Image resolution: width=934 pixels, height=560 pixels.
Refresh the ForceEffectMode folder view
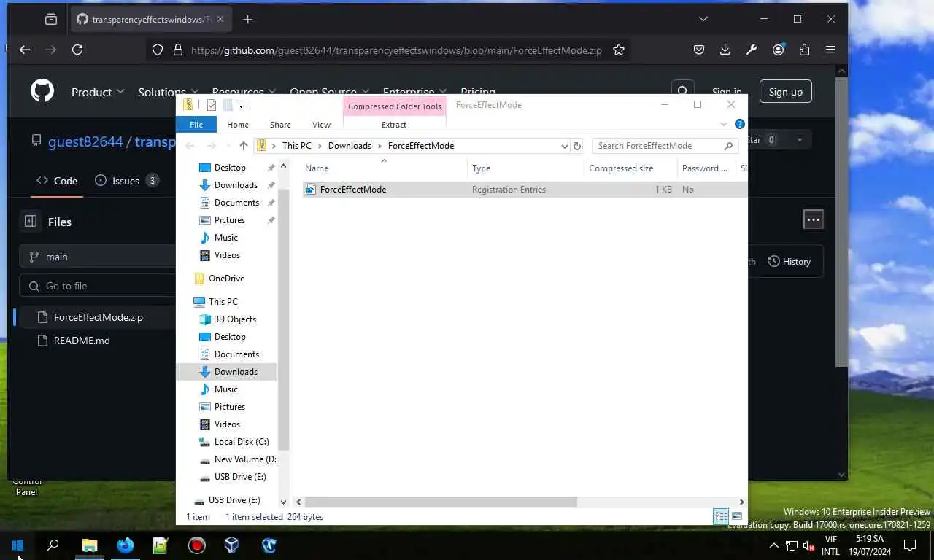coord(577,146)
